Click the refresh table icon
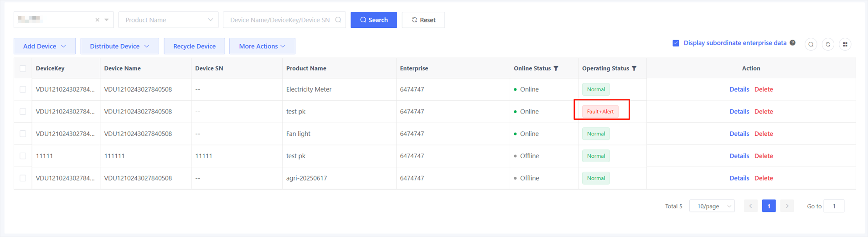This screenshot has width=868, height=237. (x=828, y=44)
